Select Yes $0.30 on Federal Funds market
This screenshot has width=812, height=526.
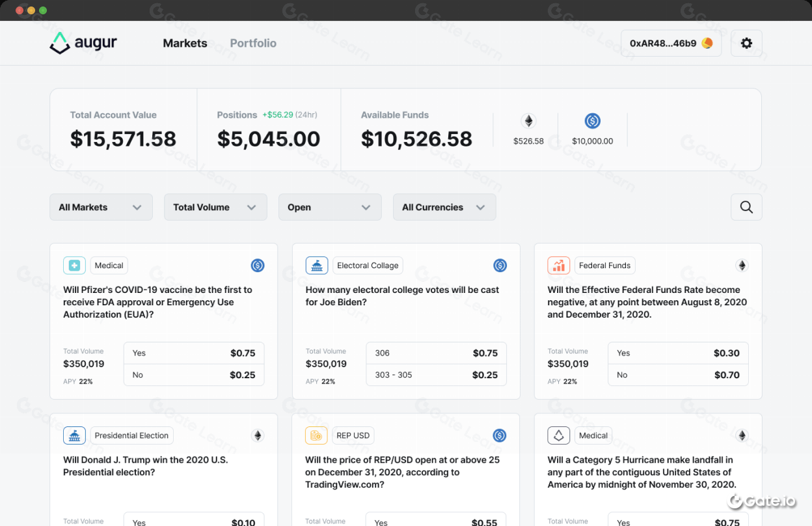pyautogui.click(x=678, y=353)
